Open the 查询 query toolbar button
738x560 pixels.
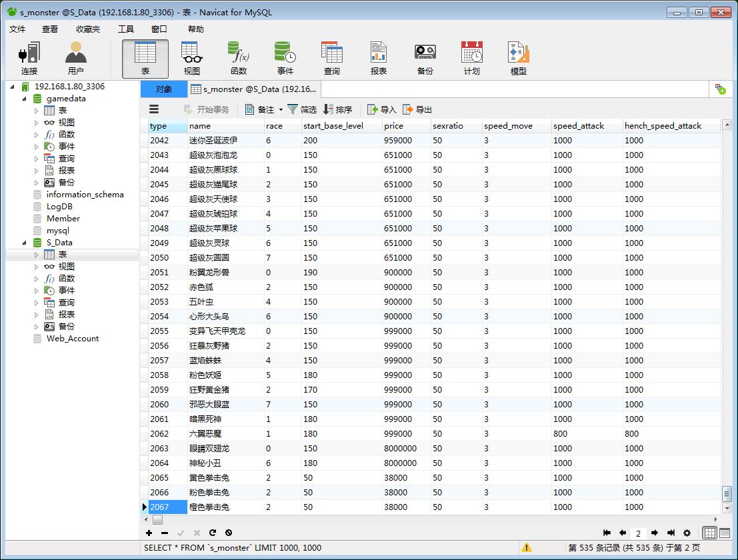tap(332, 59)
